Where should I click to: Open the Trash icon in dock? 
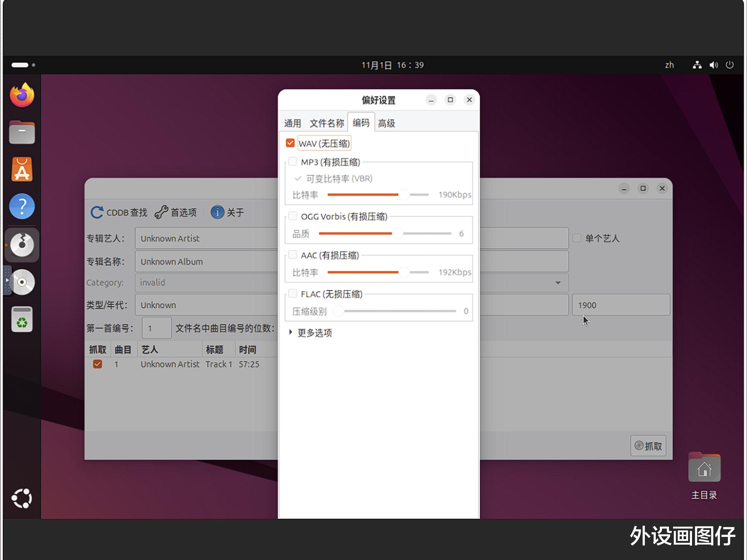pos(22,320)
